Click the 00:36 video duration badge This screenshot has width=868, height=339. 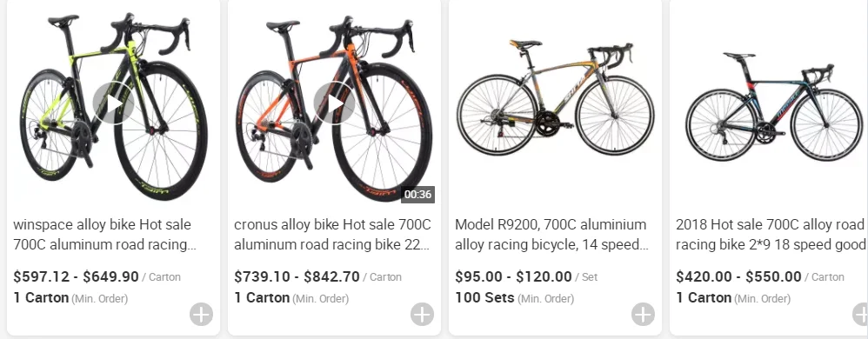pyautogui.click(x=418, y=194)
